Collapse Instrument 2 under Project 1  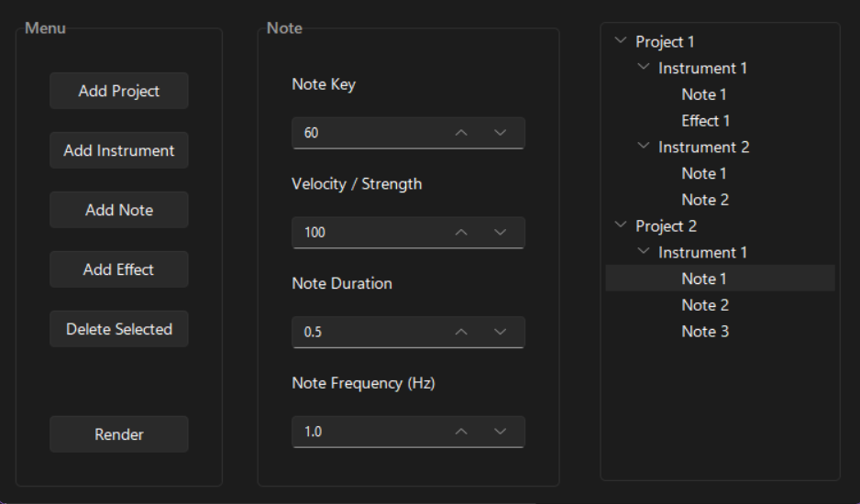[645, 147]
